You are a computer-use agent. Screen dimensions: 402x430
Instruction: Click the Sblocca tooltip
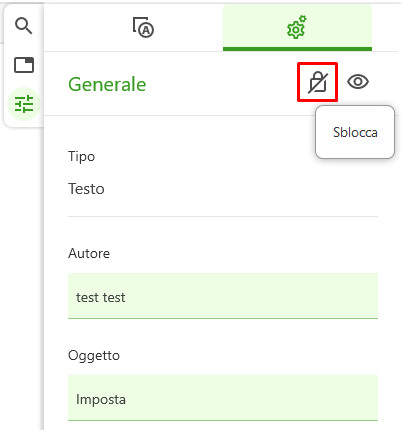click(355, 132)
